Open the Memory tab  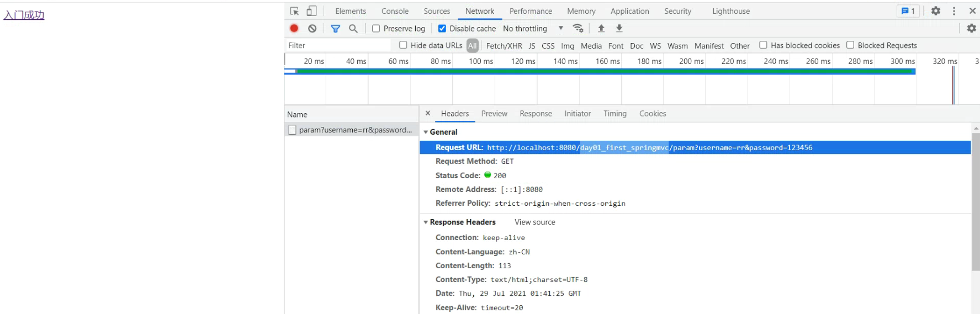tap(581, 11)
